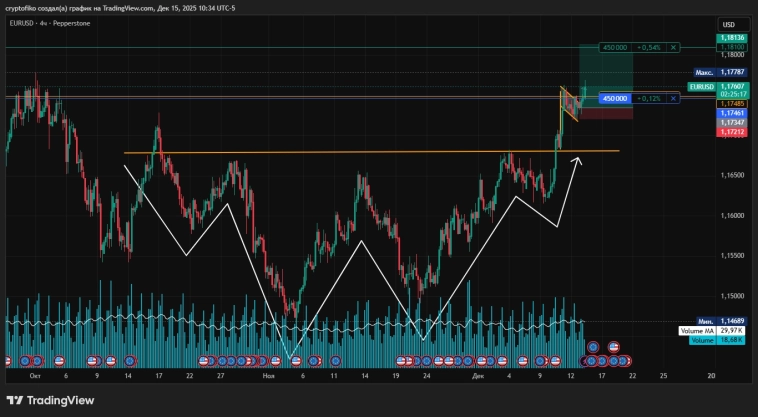Click the Макс. 1,17787 high price label
The image size is (758, 417).
721,72
